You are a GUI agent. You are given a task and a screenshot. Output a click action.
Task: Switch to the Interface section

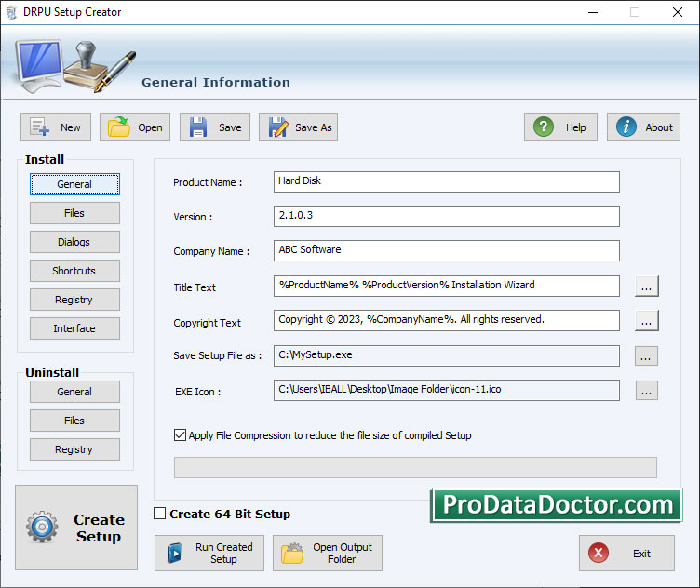[x=74, y=328]
